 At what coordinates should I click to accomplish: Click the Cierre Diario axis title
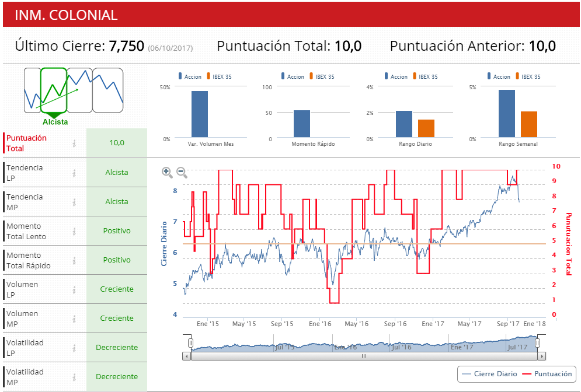tap(163, 244)
